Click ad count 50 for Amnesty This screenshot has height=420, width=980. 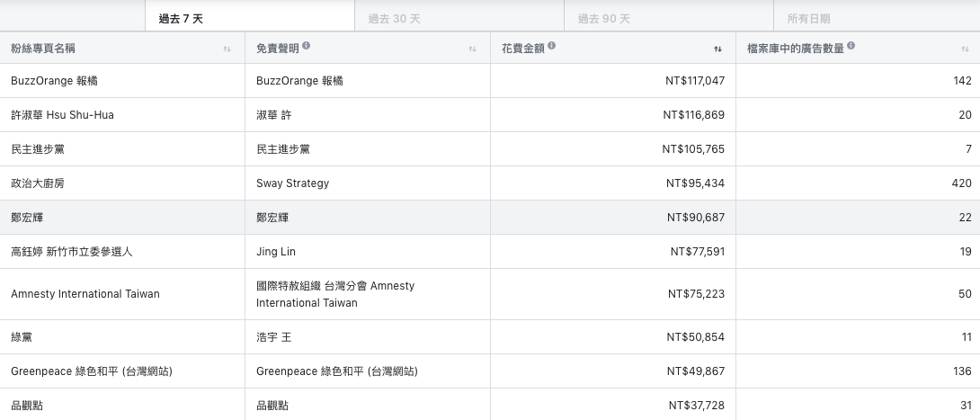[x=965, y=294]
